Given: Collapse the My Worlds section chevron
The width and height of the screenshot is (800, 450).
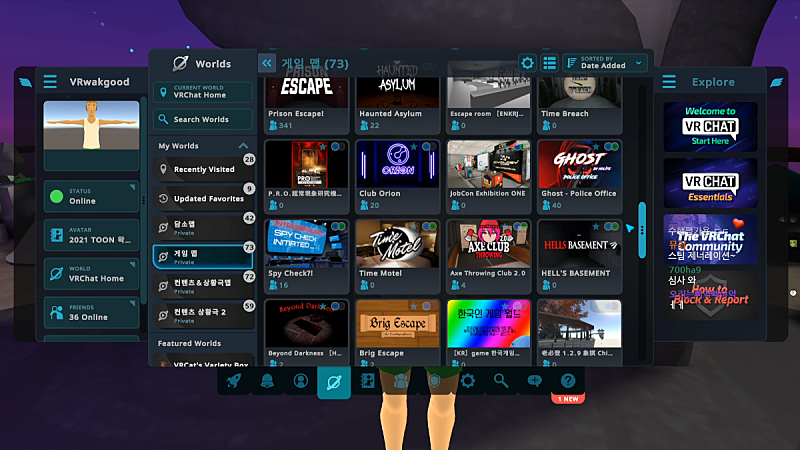Looking at the screenshot, I should [x=243, y=146].
